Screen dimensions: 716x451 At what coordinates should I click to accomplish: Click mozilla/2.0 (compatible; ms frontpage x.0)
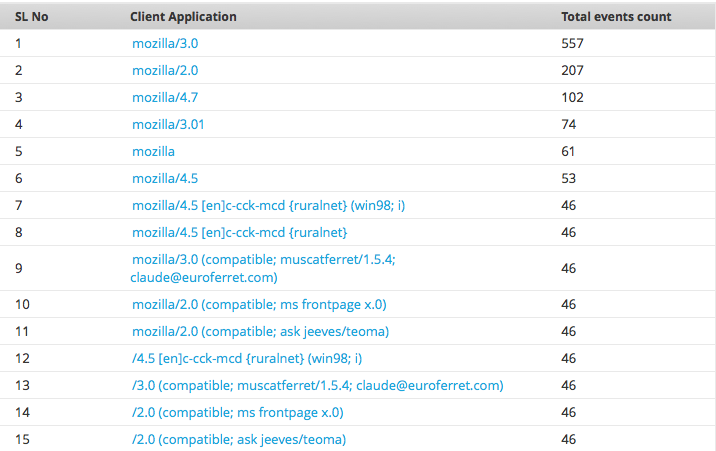pyautogui.click(x=259, y=304)
